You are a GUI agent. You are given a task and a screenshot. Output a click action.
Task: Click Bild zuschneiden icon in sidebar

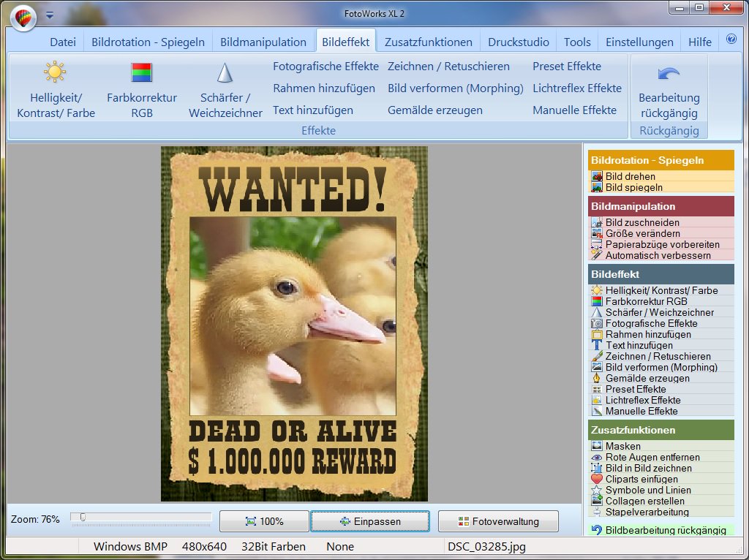pyautogui.click(x=597, y=222)
